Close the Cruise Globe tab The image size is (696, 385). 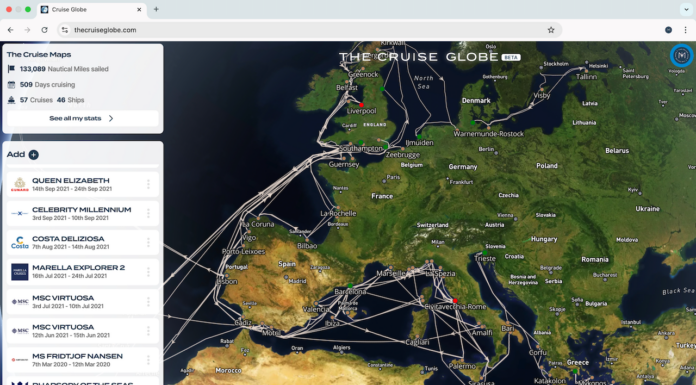pyautogui.click(x=139, y=9)
